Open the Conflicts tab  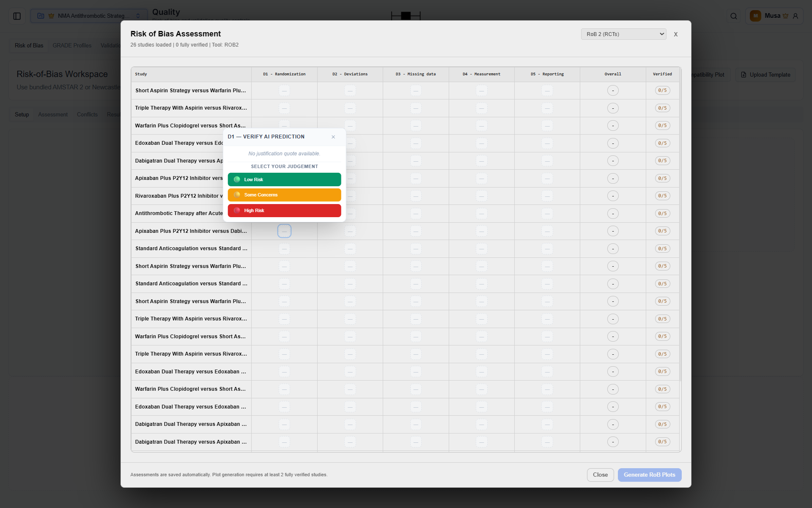pos(87,115)
